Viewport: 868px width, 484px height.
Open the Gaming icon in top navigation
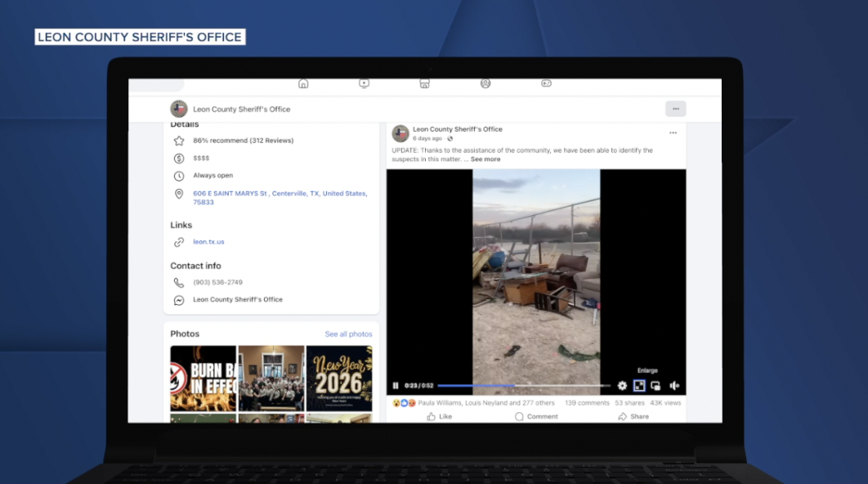[546, 83]
